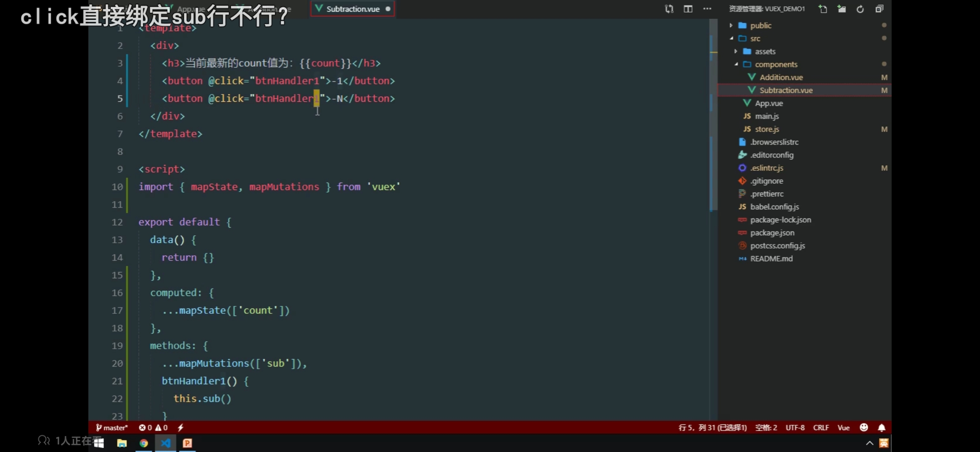Change CRLF line ending setting
Image resolution: width=980 pixels, height=452 pixels.
pos(820,427)
